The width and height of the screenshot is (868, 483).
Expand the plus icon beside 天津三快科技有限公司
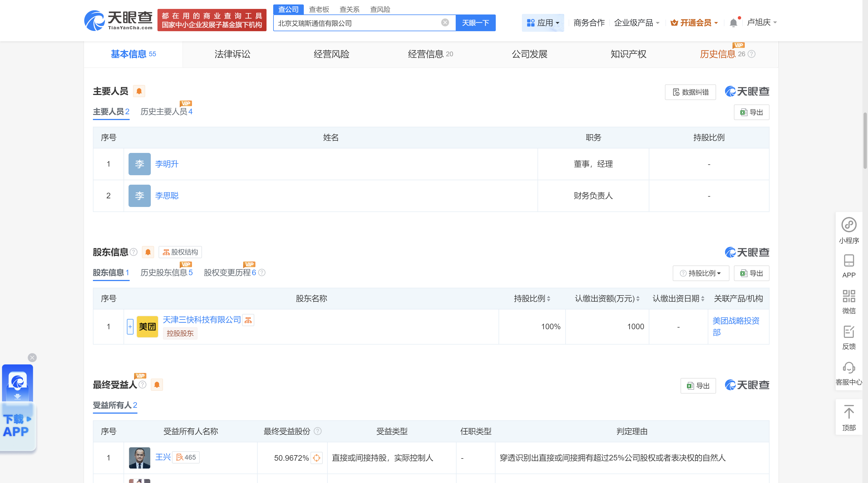(x=130, y=326)
